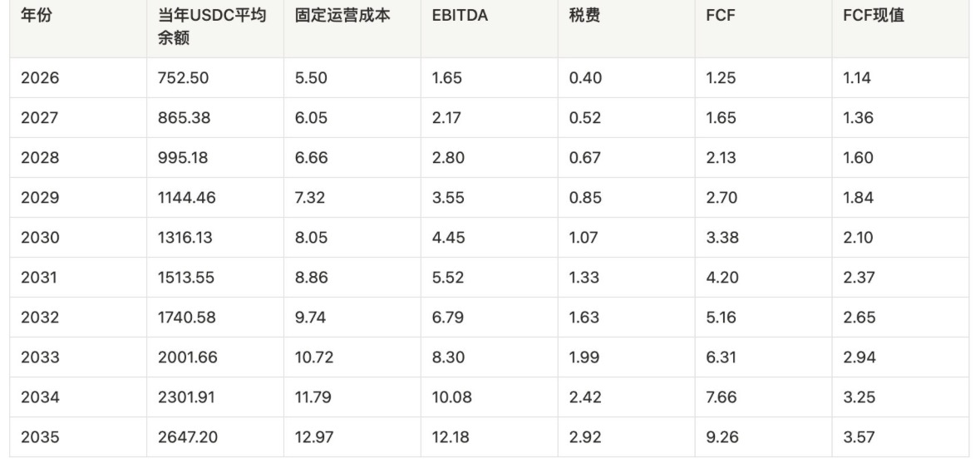This screenshot has height=468, width=980.
Task: Click the 税费 column header
Action: click(584, 16)
